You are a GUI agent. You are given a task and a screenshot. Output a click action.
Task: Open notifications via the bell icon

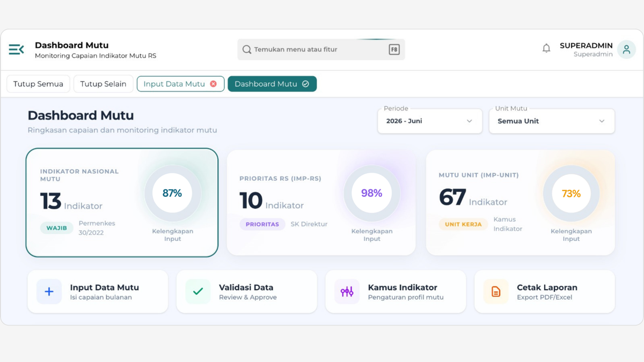(546, 49)
